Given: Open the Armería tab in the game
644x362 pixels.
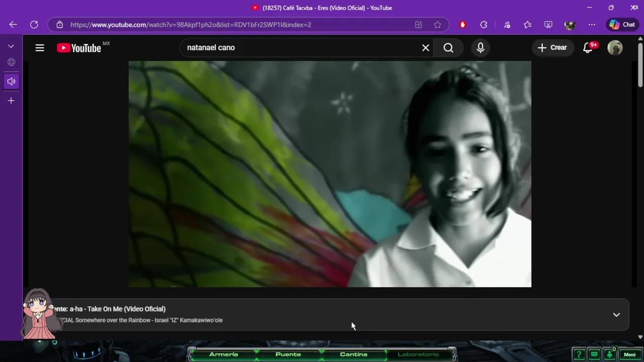Looking at the screenshot, I should tap(223, 354).
